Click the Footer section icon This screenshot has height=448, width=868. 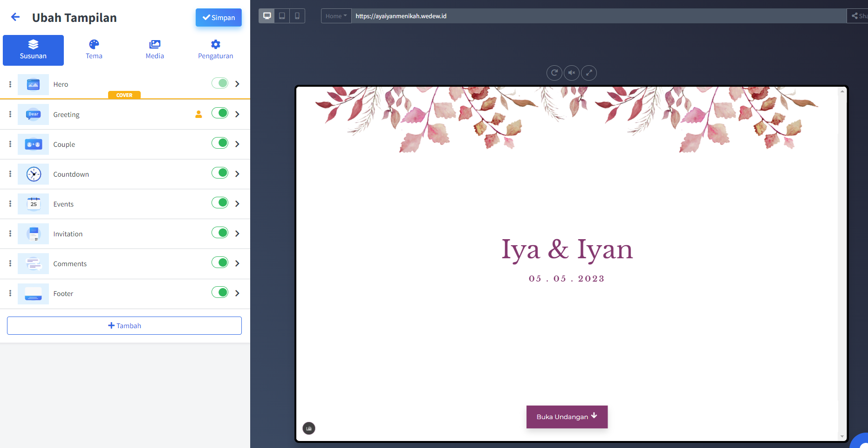[x=33, y=293]
